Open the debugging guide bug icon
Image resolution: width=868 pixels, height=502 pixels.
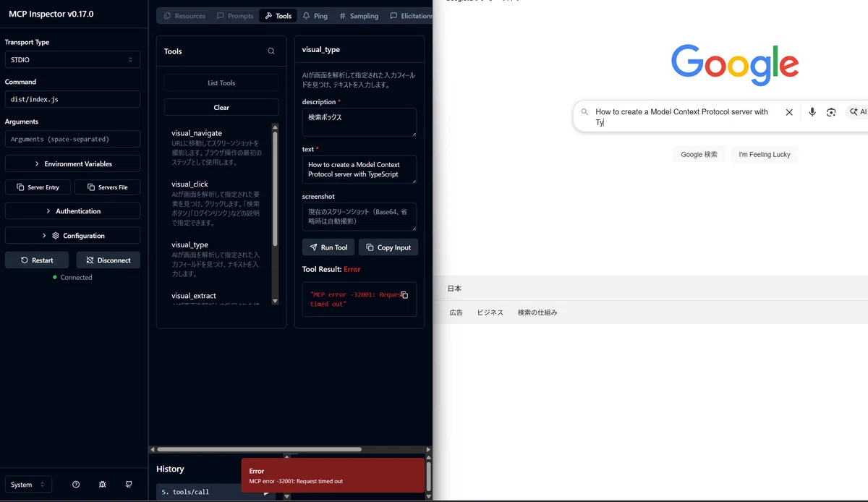click(103, 485)
